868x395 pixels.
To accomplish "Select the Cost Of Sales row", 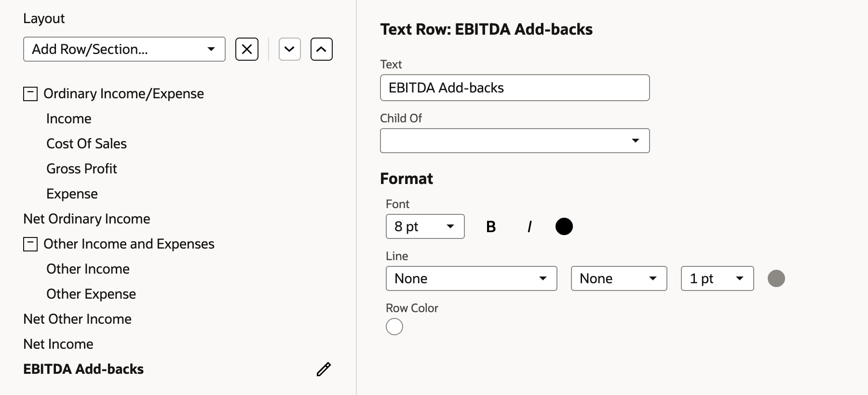I will [86, 144].
